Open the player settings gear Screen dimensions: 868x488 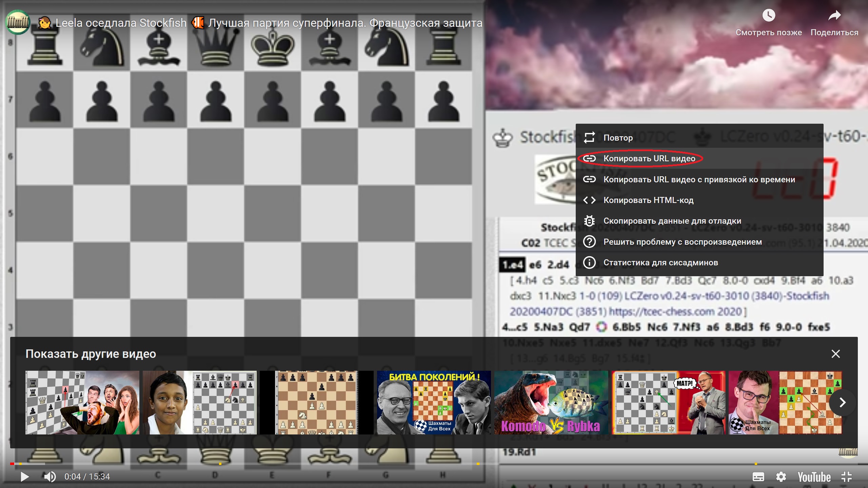(x=781, y=477)
